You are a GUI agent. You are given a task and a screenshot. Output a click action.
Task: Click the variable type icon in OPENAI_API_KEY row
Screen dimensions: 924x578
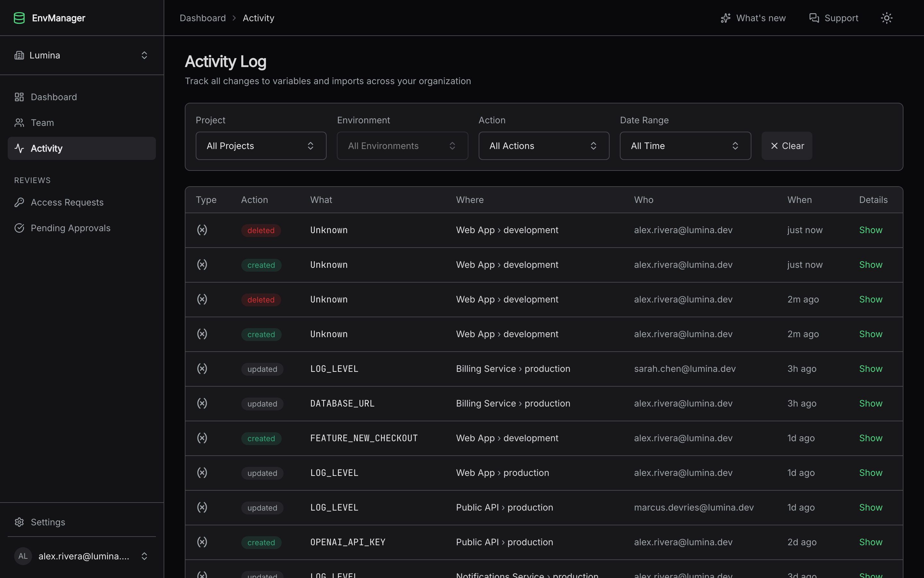pyautogui.click(x=202, y=542)
